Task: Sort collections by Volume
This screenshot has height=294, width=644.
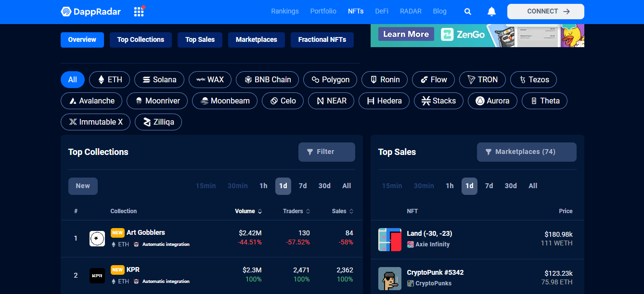Action: (x=248, y=211)
